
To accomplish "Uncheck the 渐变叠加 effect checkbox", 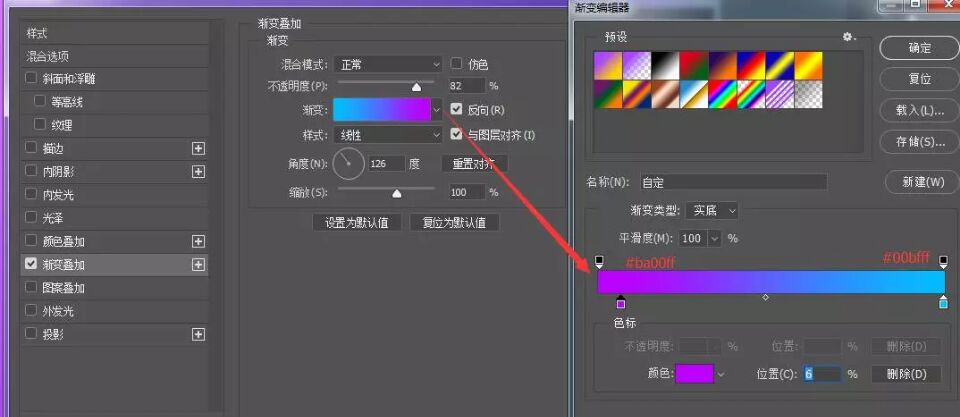I will pos(31,264).
